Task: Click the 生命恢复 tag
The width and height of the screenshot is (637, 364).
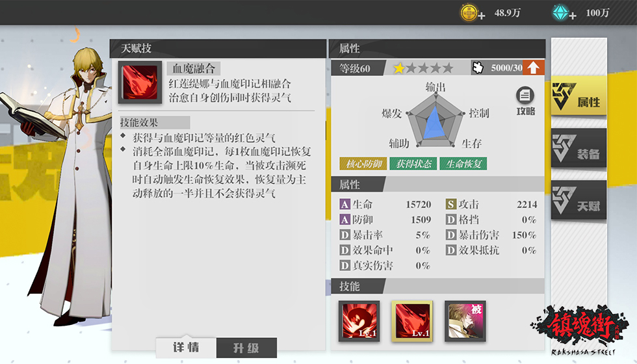Action: (463, 164)
